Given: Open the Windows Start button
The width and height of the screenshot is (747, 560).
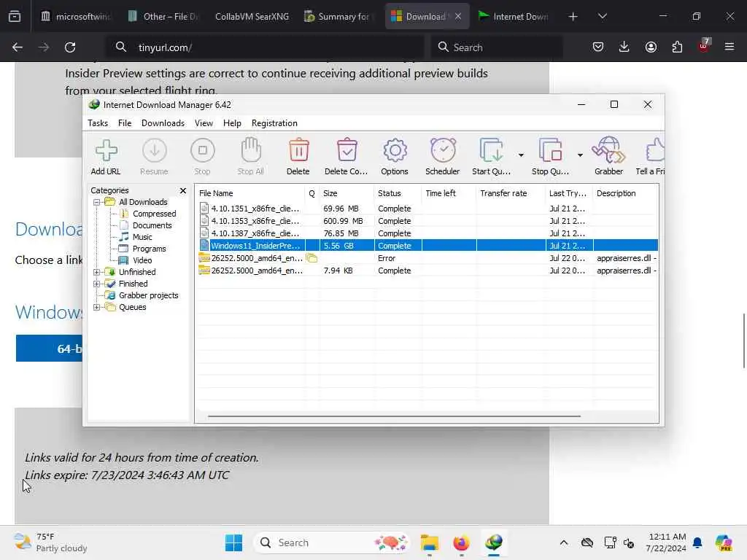Looking at the screenshot, I should click(233, 542).
